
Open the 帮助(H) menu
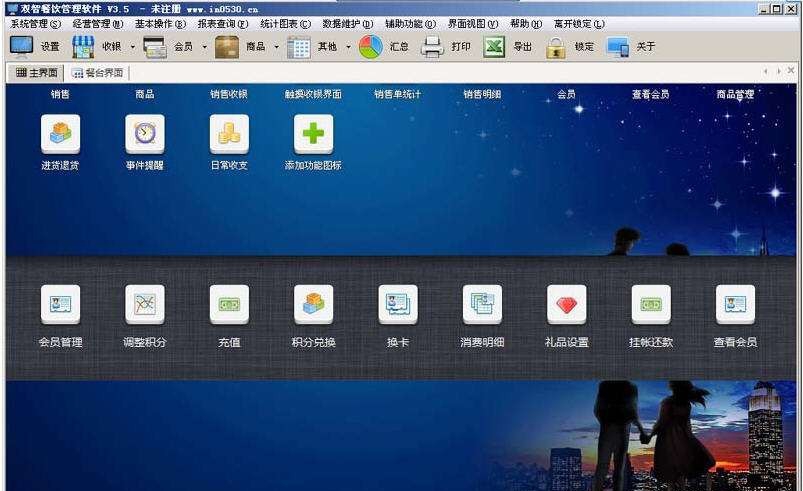pos(526,24)
